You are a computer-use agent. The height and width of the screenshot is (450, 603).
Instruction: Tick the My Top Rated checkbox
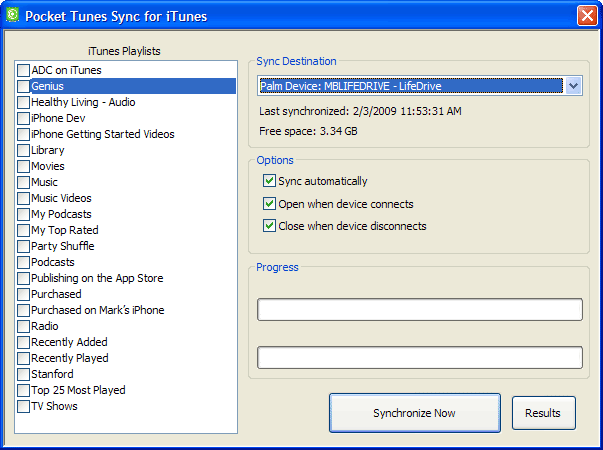[x=23, y=230]
